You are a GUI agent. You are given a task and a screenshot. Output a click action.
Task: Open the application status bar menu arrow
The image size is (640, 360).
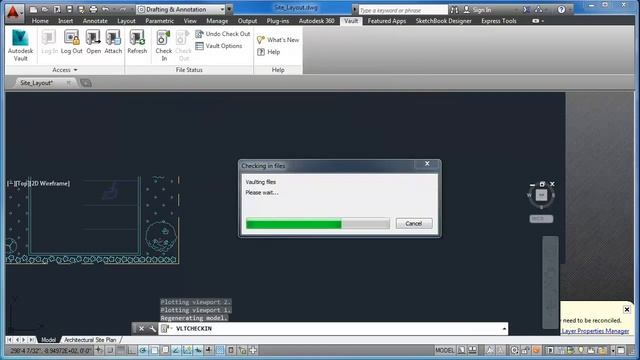(613, 350)
